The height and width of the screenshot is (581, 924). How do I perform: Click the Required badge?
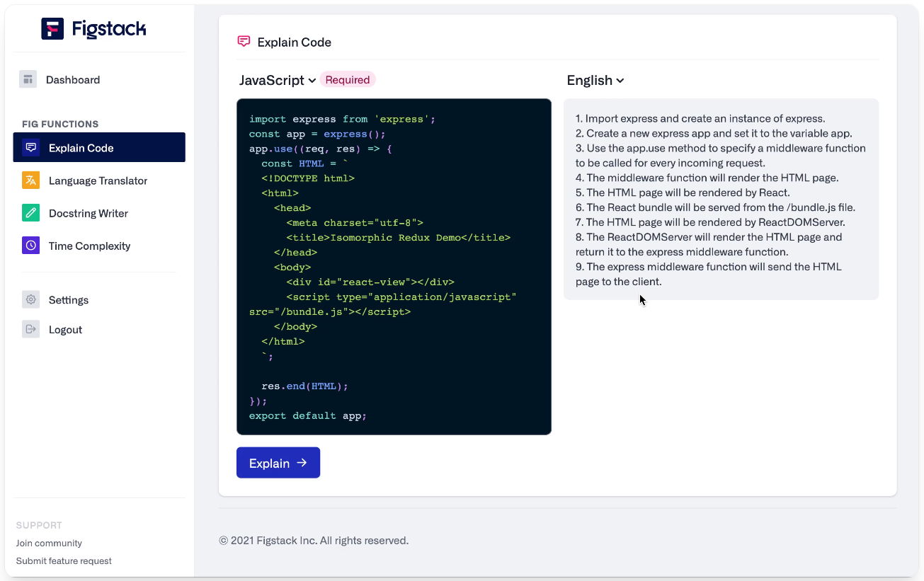pyautogui.click(x=348, y=79)
